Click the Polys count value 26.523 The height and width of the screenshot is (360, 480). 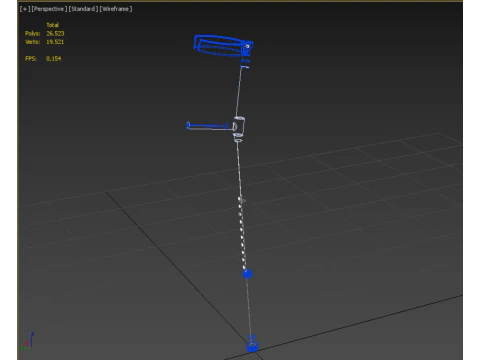click(55, 33)
